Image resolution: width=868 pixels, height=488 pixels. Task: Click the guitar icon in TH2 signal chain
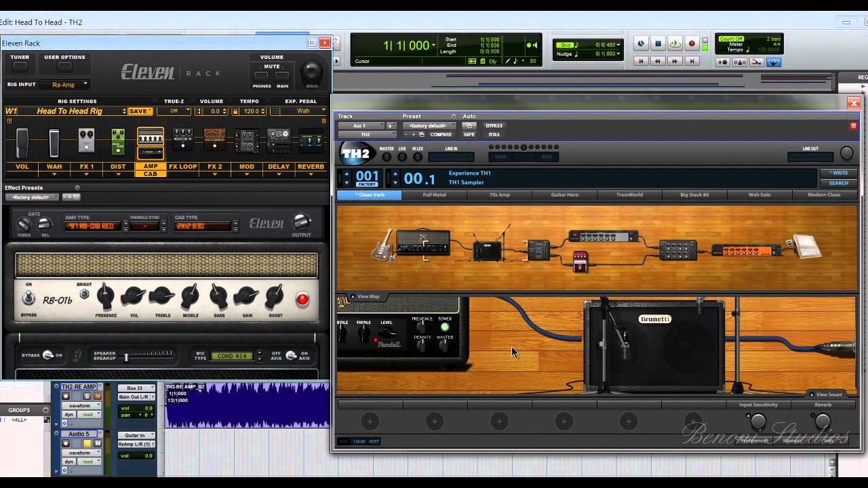tap(382, 245)
